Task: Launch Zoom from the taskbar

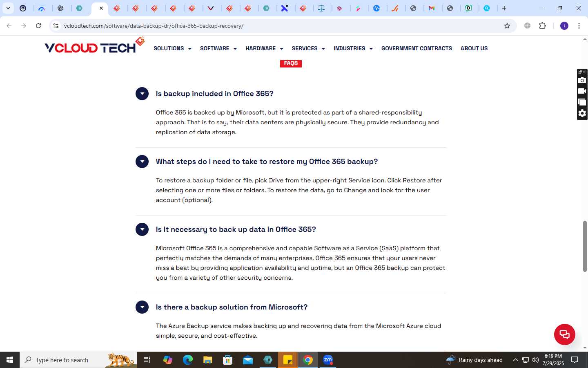Action: (x=328, y=360)
